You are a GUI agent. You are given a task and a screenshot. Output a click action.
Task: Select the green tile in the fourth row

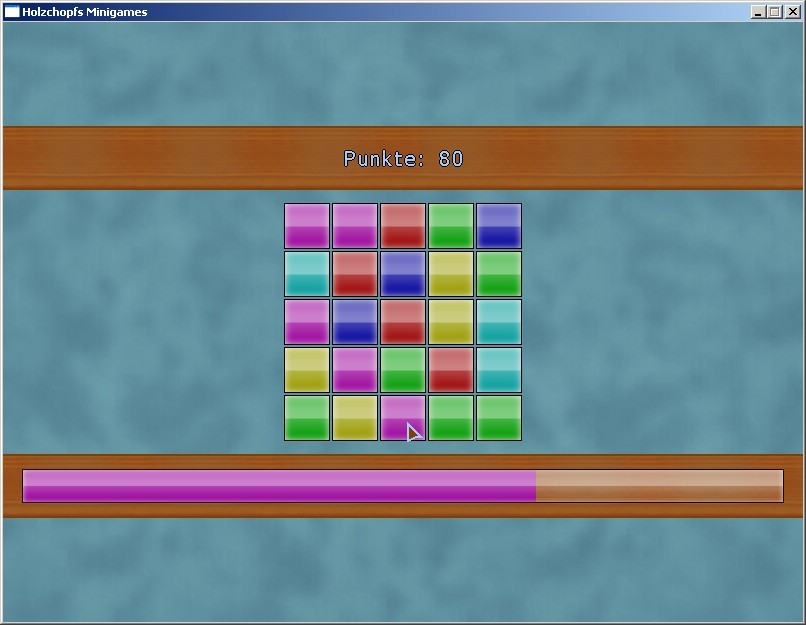click(403, 370)
